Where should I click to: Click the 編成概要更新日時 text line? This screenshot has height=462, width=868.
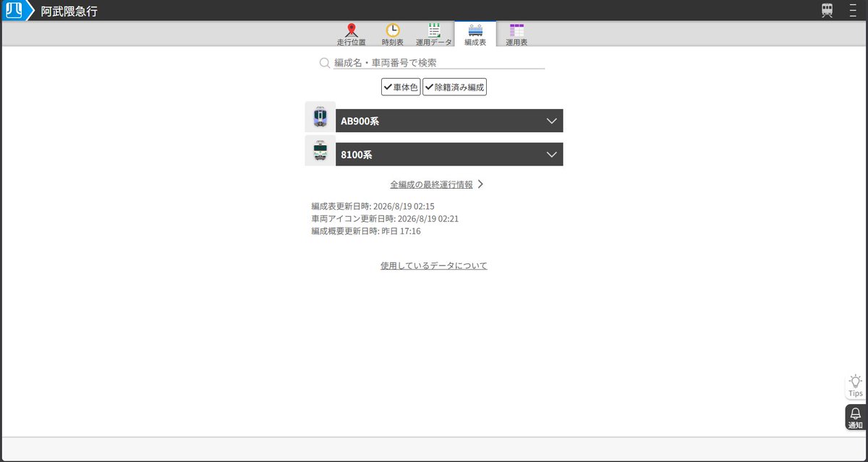point(366,231)
